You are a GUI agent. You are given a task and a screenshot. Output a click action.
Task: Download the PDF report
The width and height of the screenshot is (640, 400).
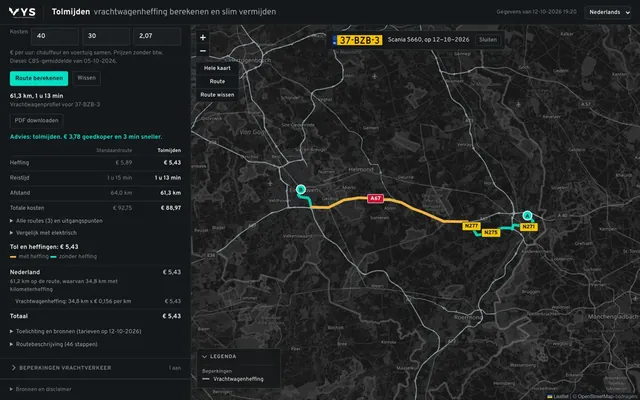pyautogui.click(x=37, y=121)
